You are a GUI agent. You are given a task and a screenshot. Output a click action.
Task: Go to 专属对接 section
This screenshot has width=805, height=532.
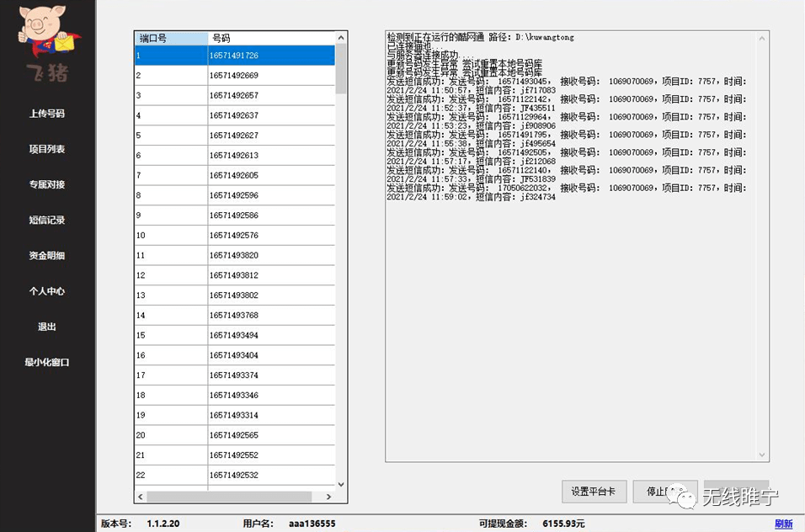click(x=47, y=184)
